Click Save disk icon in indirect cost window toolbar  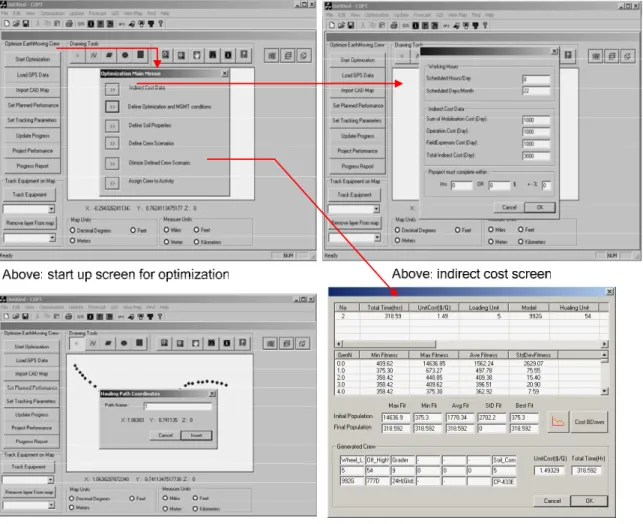coord(351,25)
